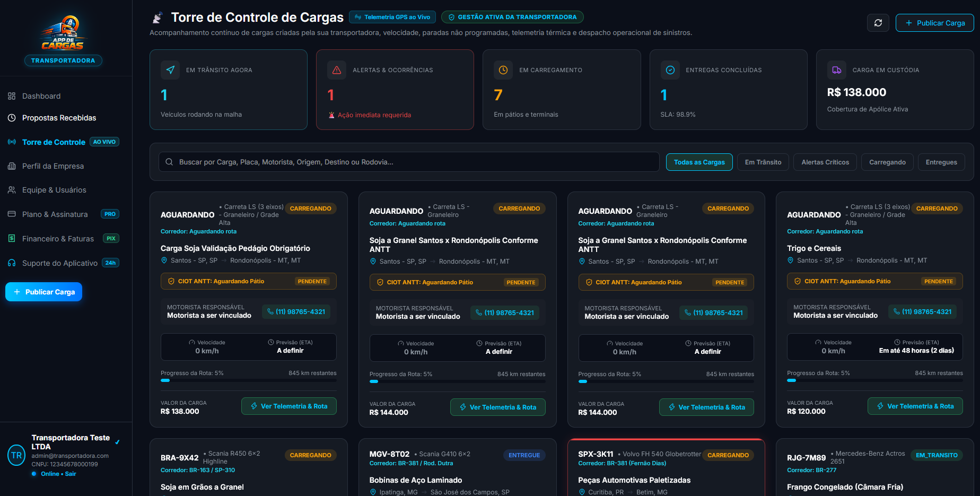This screenshot has width=980, height=496.
Task: Click the check circle icon in Entregas Concluídas
Action: pyautogui.click(x=670, y=70)
